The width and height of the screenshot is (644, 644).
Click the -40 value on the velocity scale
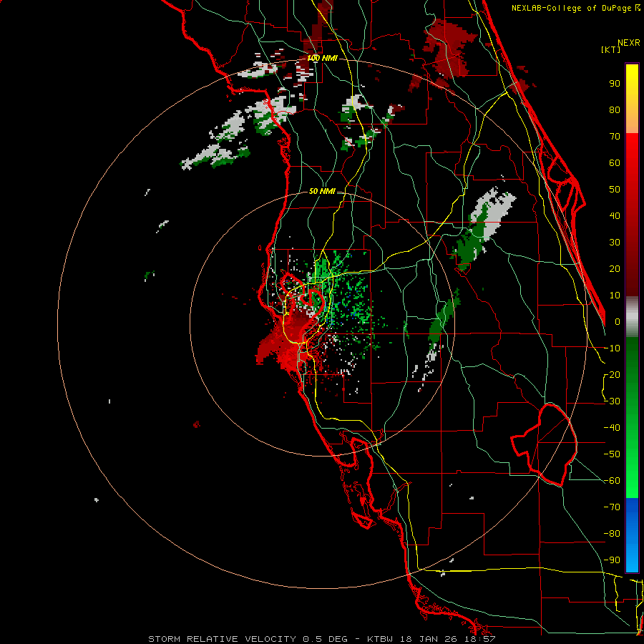[612, 428]
